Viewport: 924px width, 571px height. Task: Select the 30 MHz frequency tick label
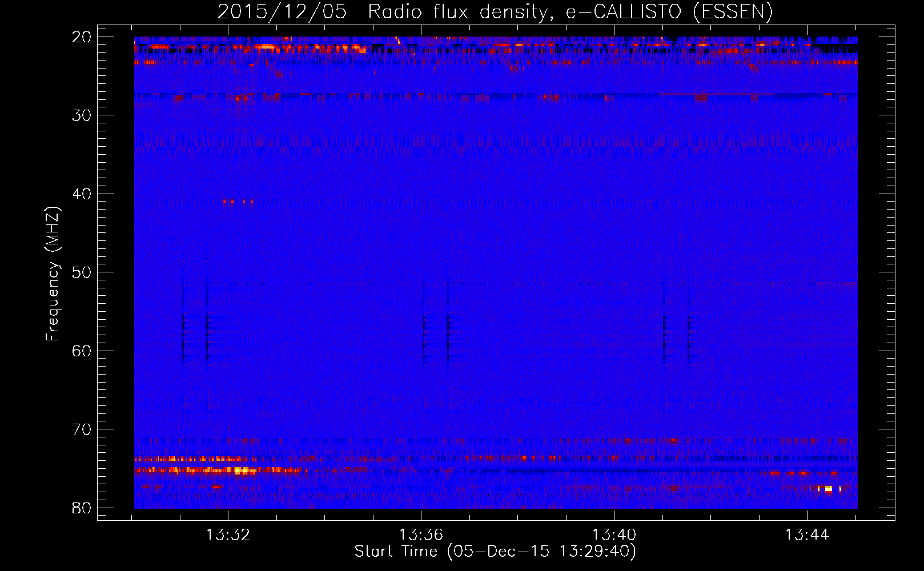pos(82,115)
